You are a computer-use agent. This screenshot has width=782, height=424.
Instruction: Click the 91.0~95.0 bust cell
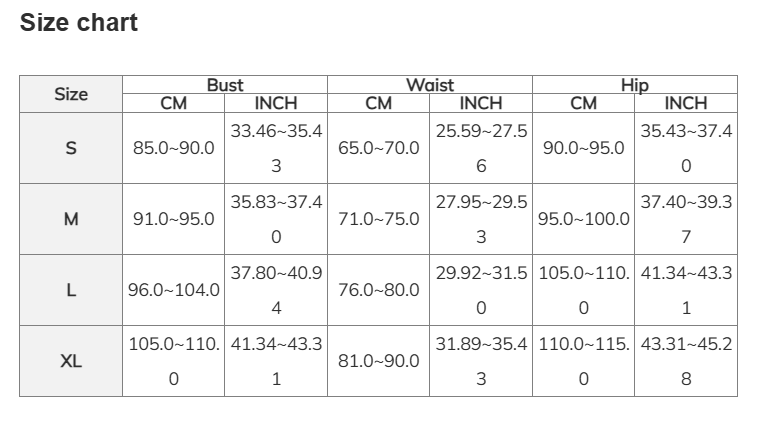[x=174, y=219]
